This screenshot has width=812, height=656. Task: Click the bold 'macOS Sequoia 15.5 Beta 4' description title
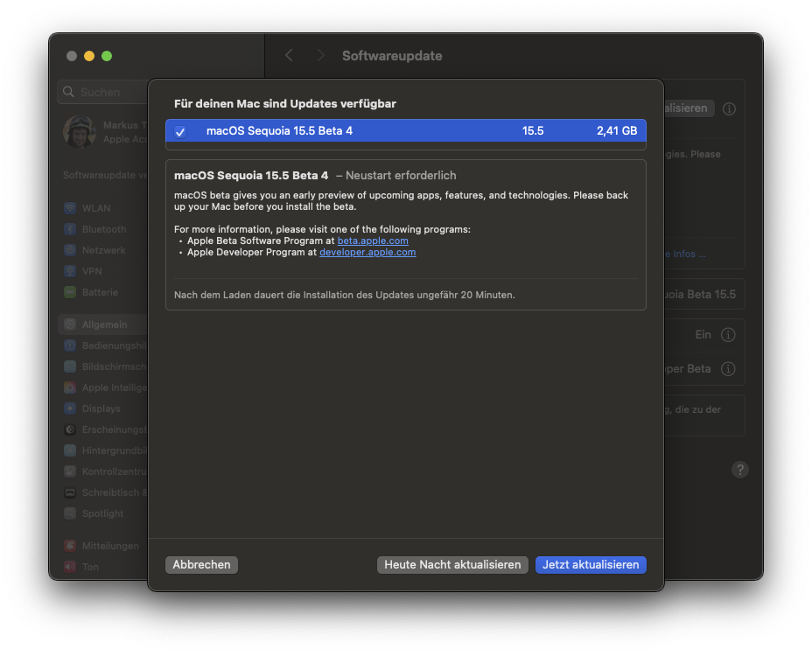pyautogui.click(x=251, y=176)
